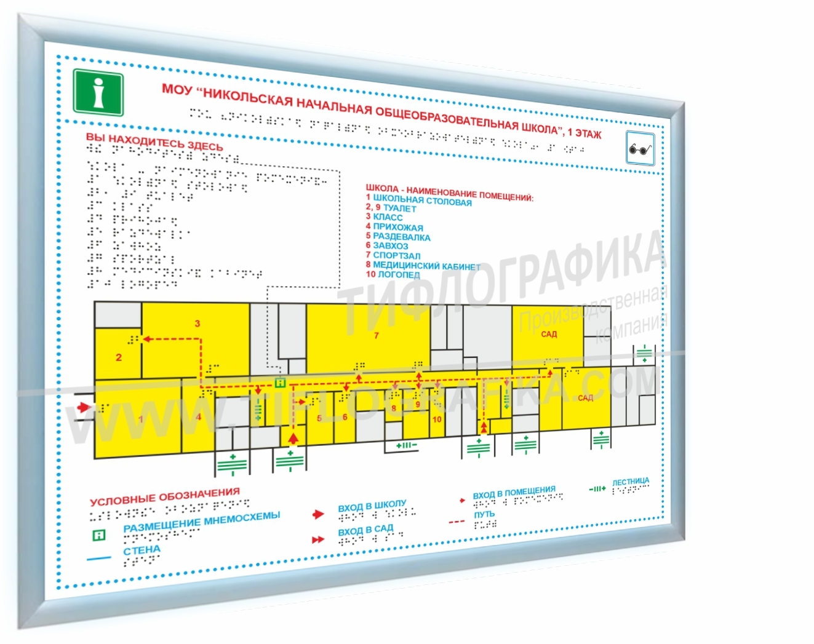Click the green staircase symbol by ЛЕСТНИЦА
The height and width of the screenshot is (644, 814).
597,489
